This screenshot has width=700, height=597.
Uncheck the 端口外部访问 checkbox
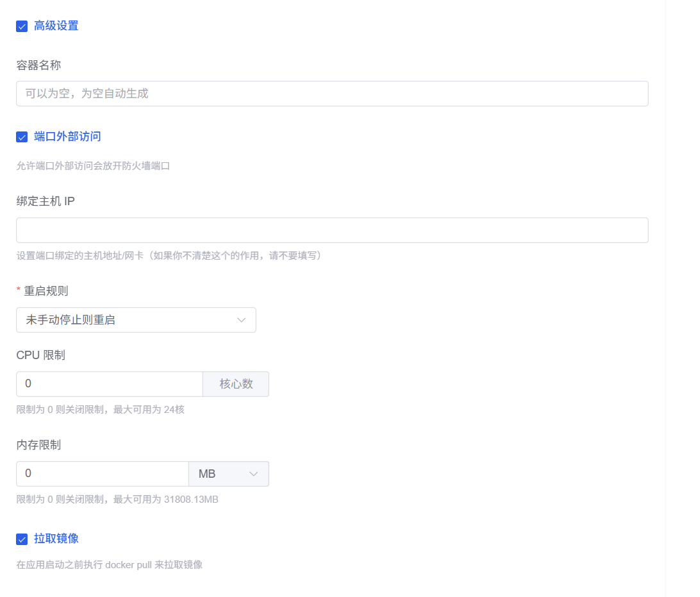click(22, 137)
